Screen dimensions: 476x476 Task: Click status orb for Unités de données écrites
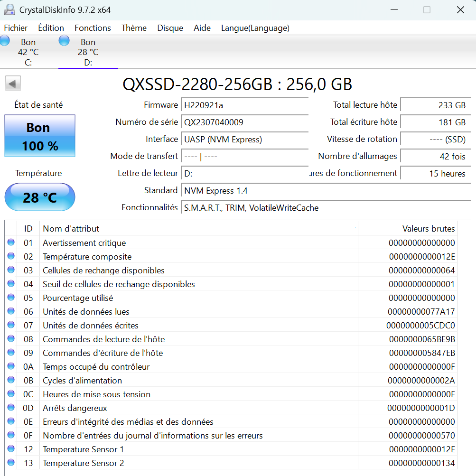[11, 325]
